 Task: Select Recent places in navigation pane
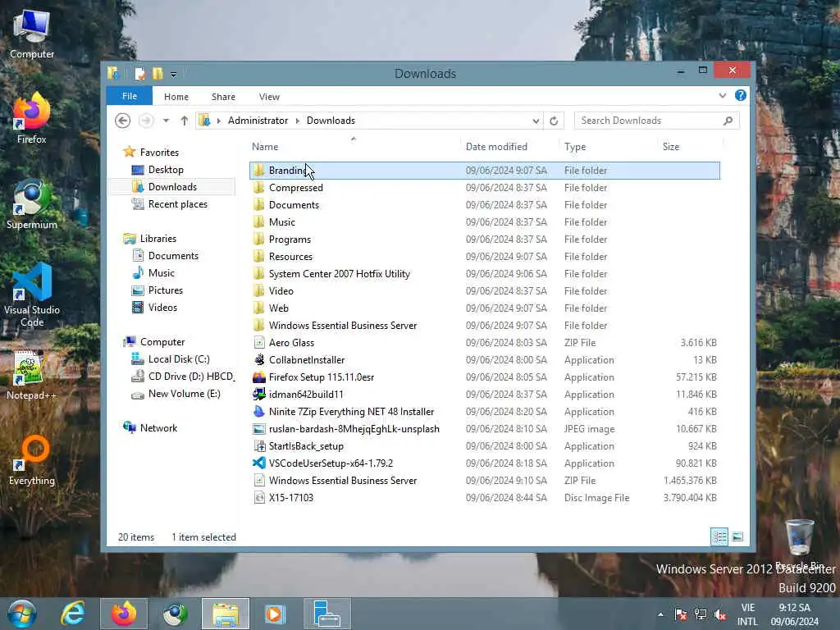click(177, 204)
